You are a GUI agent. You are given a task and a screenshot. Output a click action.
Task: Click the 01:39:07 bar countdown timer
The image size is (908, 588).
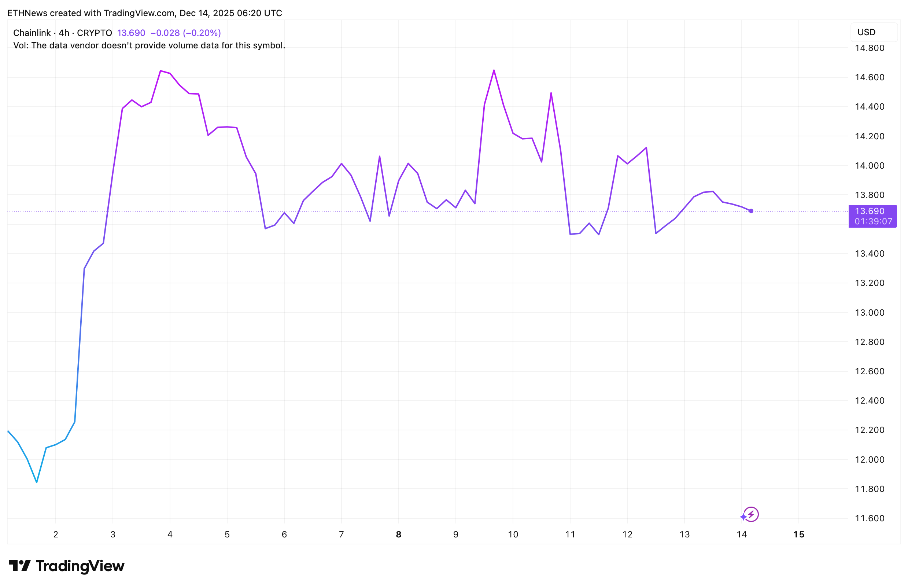tap(873, 221)
